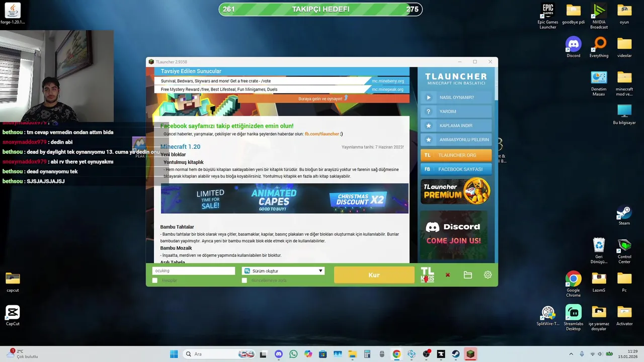Open CapCut app desktop shortcut
Viewport: 644px width, 362px height.
coord(13,316)
